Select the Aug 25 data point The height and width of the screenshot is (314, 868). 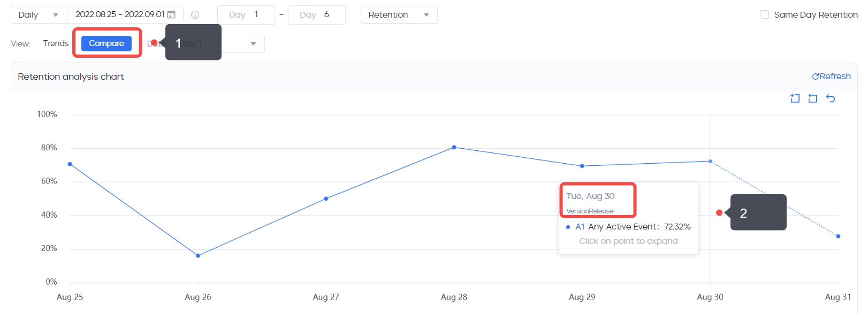(x=70, y=164)
